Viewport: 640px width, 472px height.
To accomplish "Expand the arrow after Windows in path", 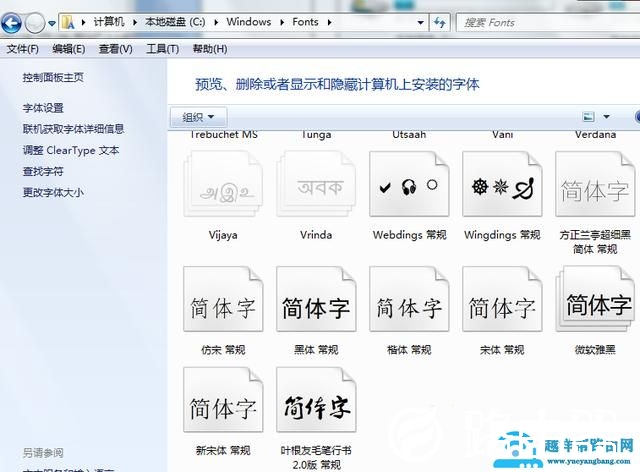I will click(x=282, y=22).
